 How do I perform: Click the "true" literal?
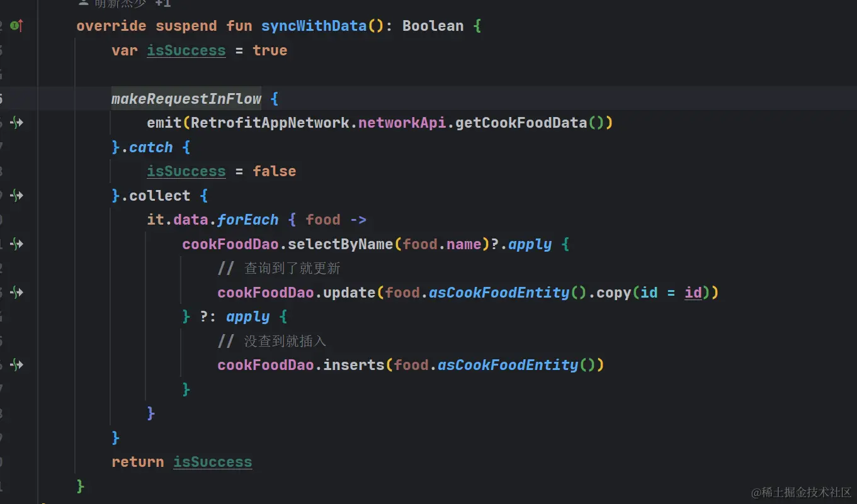coord(270,50)
